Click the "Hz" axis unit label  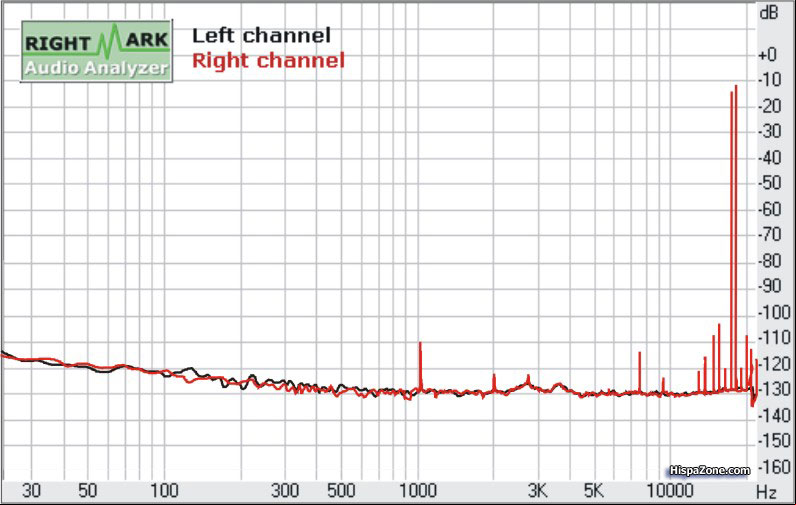(x=766, y=492)
